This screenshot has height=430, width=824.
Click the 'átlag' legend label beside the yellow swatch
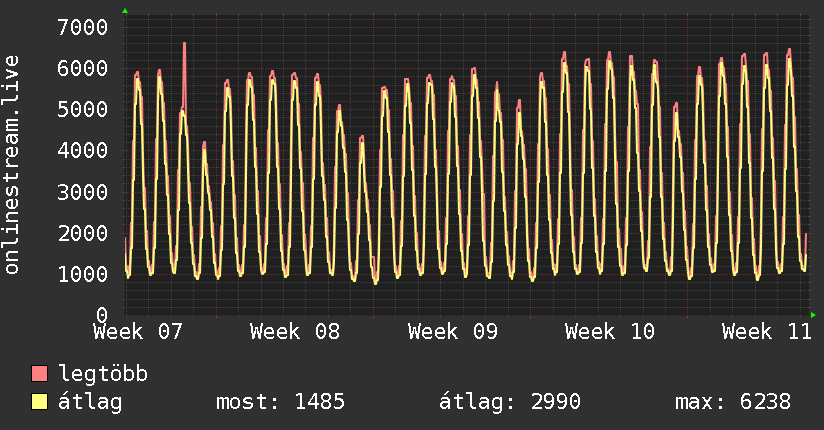click(x=90, y=402)
